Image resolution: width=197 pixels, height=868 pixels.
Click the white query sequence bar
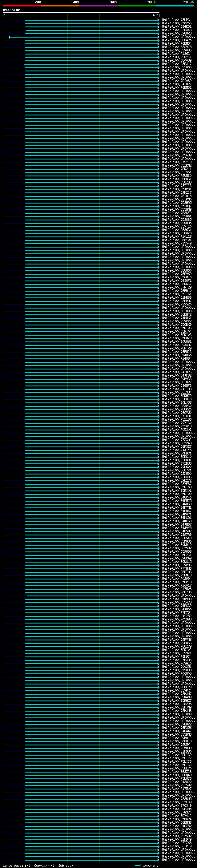[81, 12]
